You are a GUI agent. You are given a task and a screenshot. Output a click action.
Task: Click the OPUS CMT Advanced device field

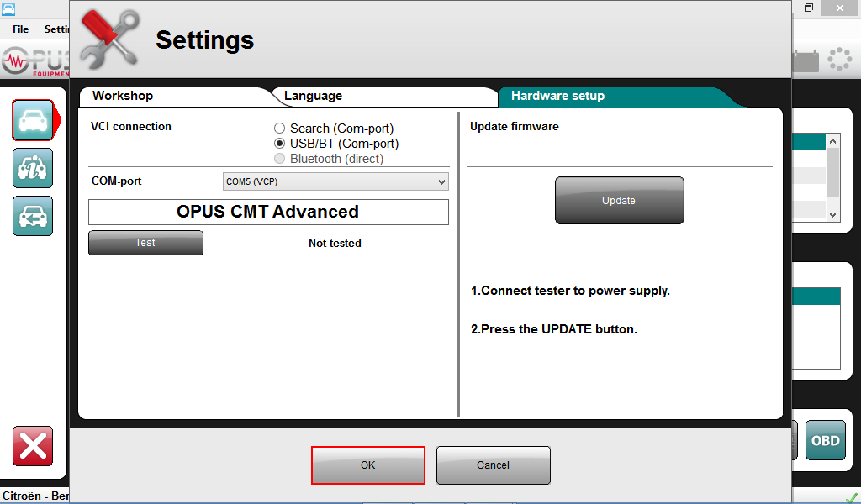tap(268, 212)
